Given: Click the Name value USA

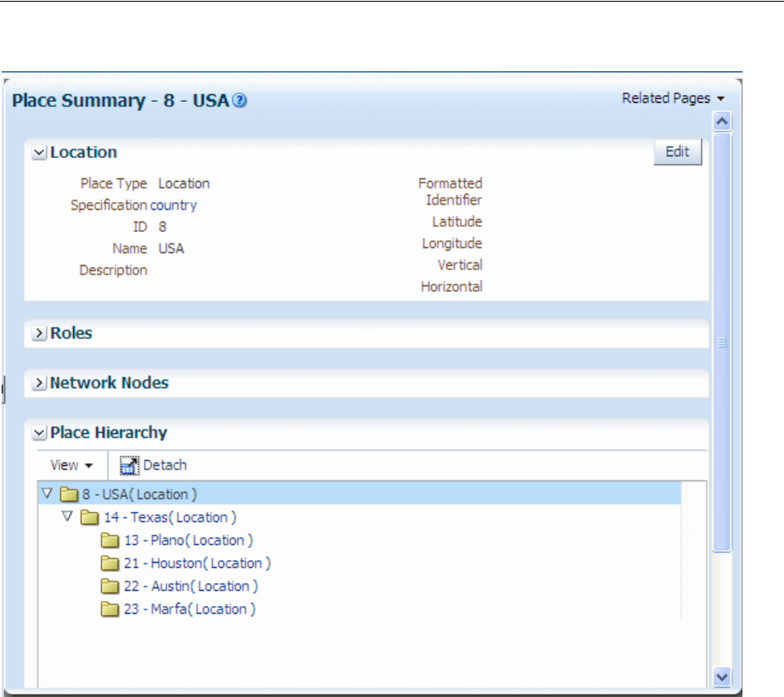Looking at the screenshot, I should tap(171, 249).
